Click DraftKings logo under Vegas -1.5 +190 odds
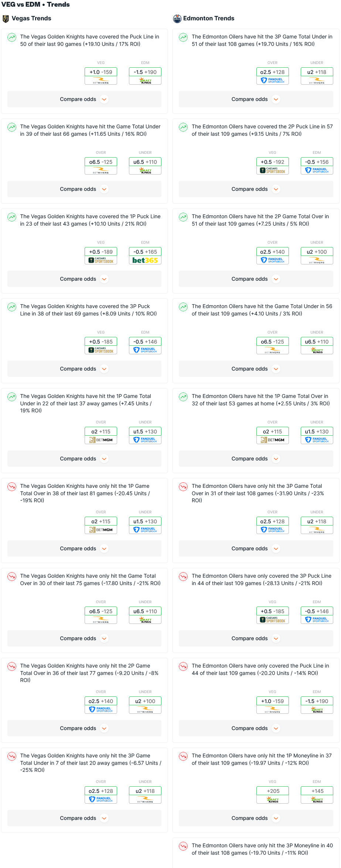This screenshot has width=341, height=868. click(x=145, y=81)
